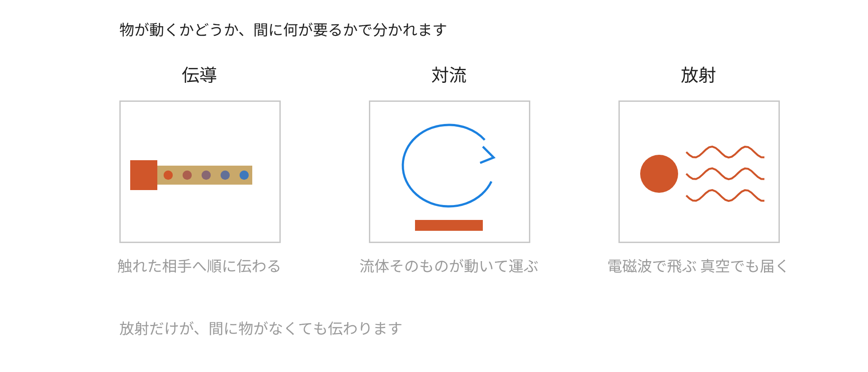The image size is (868, 372).
Task: Click caption 触れた相手へ順に伝わる
Action: [x=199, y=266]
